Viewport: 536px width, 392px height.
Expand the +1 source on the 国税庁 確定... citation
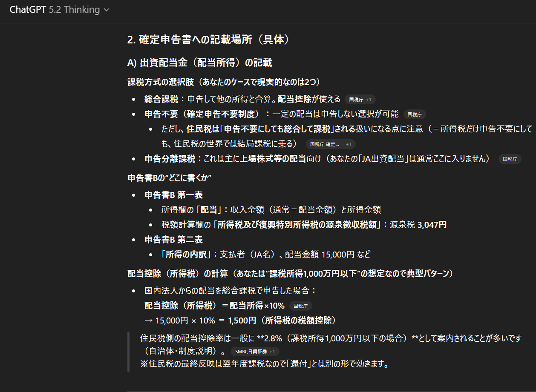(348, 144)
